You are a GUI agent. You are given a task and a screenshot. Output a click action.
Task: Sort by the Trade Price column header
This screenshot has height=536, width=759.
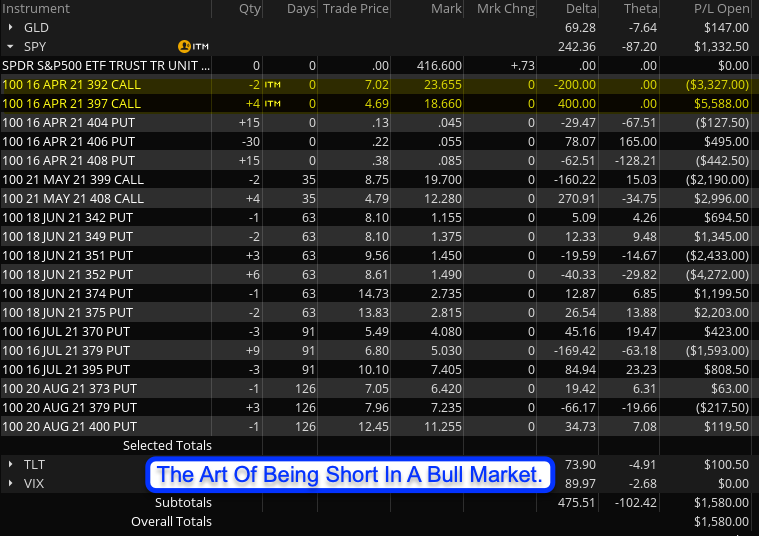(356, 9)
